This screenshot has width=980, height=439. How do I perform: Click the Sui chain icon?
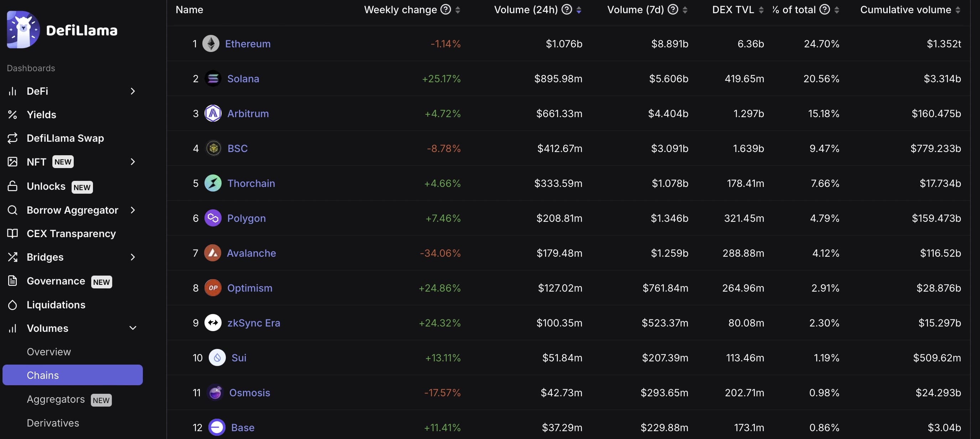pyautogui.click(x=217, y=358)
